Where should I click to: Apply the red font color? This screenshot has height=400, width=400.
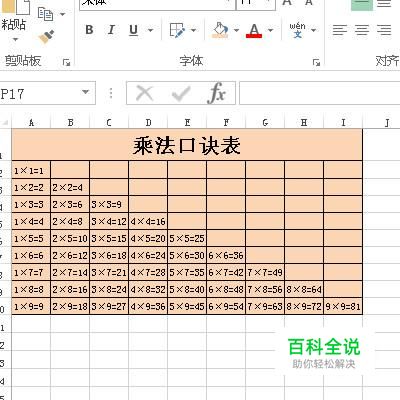click(x=254, y=30)
